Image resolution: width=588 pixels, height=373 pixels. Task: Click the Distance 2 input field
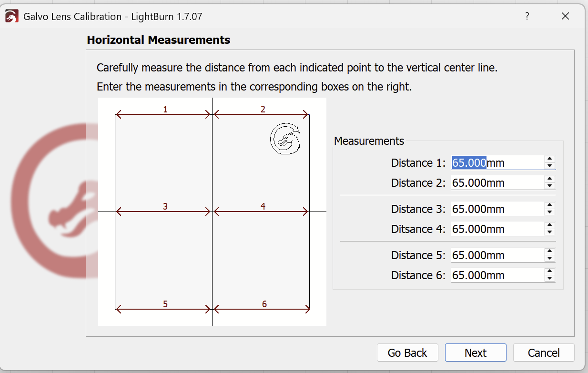point(497,183)
